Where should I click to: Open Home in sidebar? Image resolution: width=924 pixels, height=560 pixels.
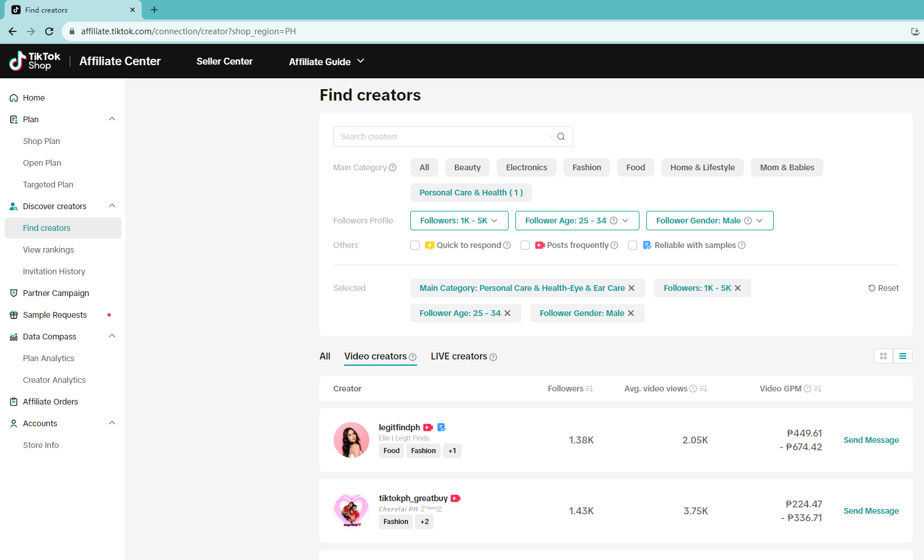[x=34, y=98]
